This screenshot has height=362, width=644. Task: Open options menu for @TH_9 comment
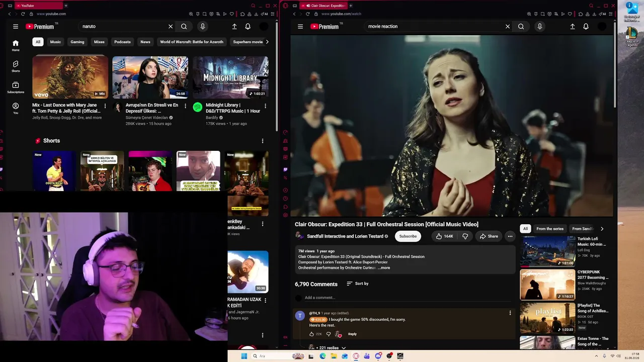pos(510,313)
